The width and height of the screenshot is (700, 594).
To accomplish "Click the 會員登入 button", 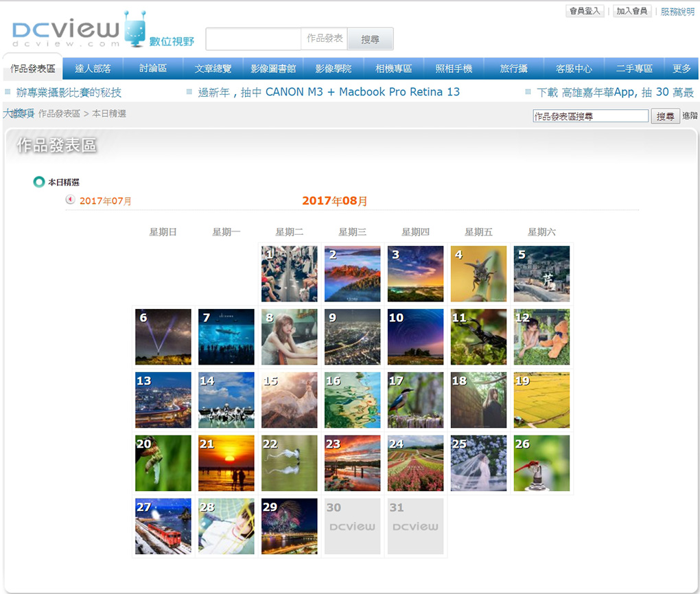I will pyautogui.click(x=585, y=11).
